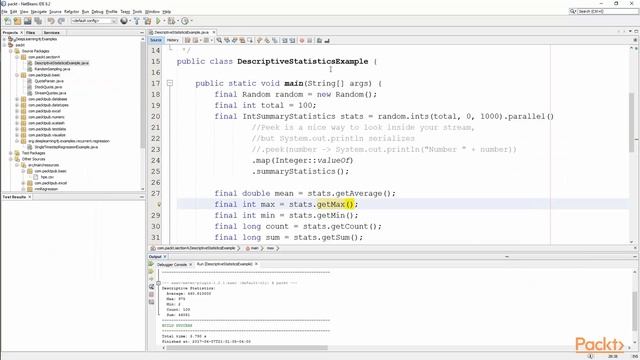
Task: Run the project with green play icon
Action: tap(158, 21)
